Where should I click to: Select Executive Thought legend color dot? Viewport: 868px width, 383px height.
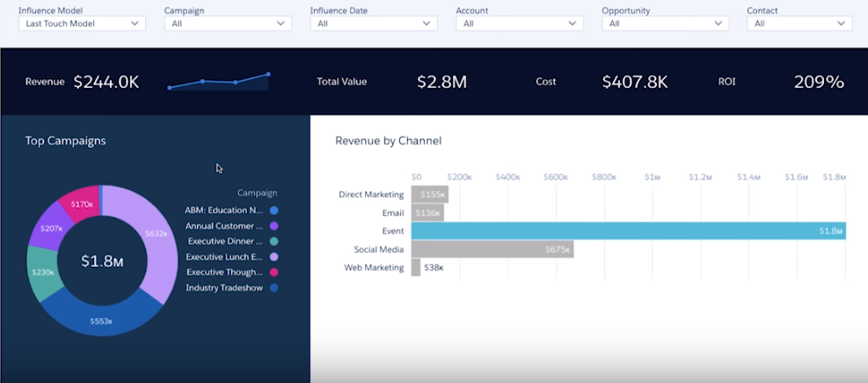tap(274, 273)
